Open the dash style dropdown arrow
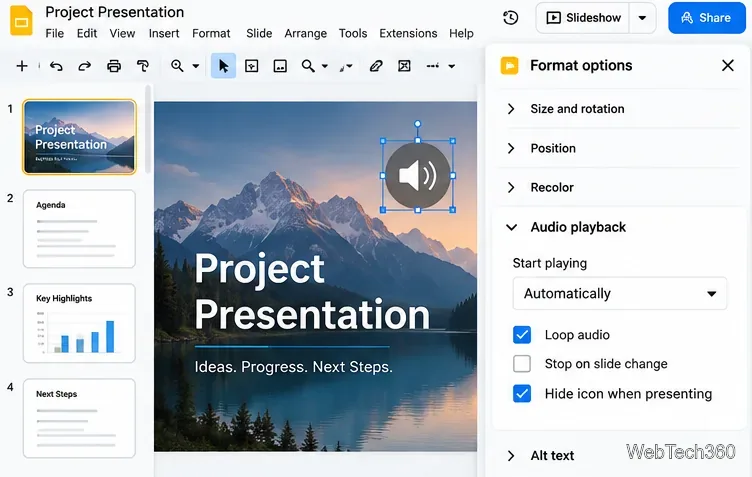 [x=451, y=66]
